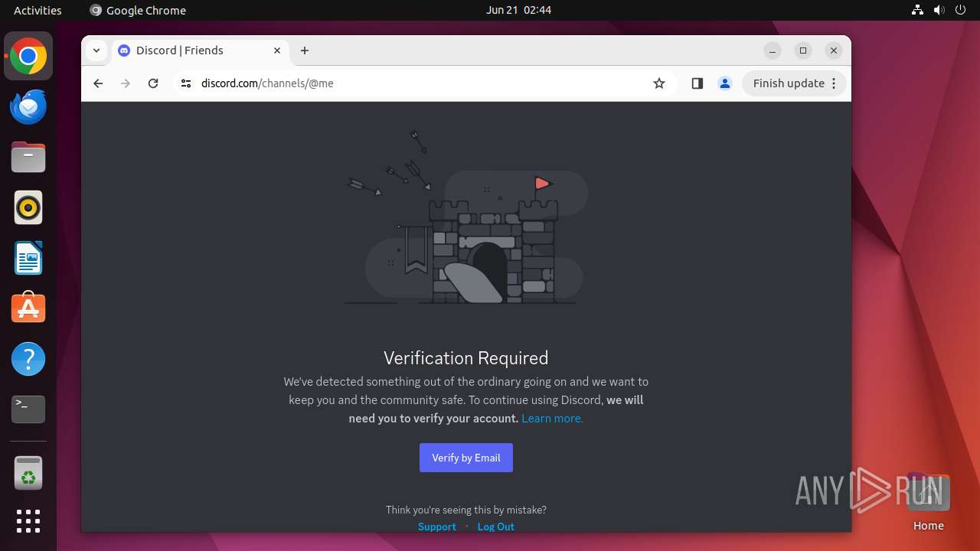Click the "Think you're seeing this by mistake?" text
Viewport: 980px width, 551px height.
(465, 510)
